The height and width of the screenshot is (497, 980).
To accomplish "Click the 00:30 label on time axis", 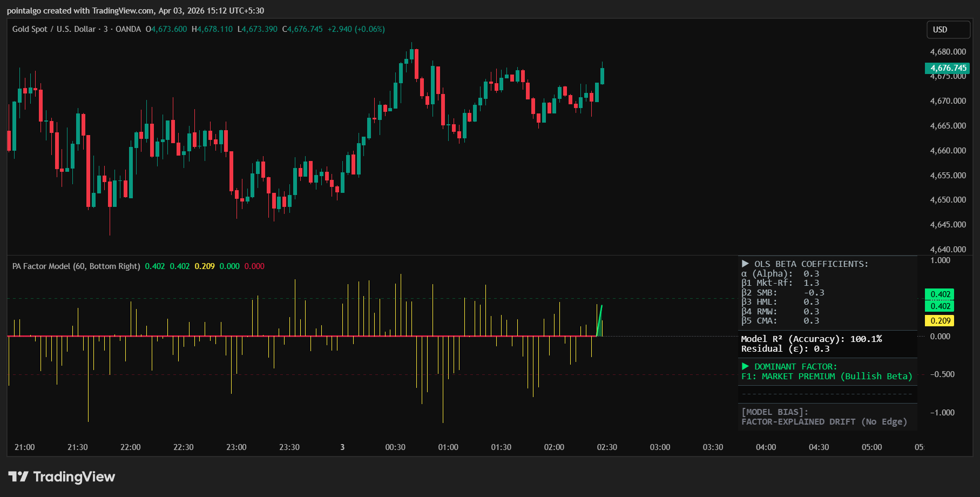I will 395,447.
